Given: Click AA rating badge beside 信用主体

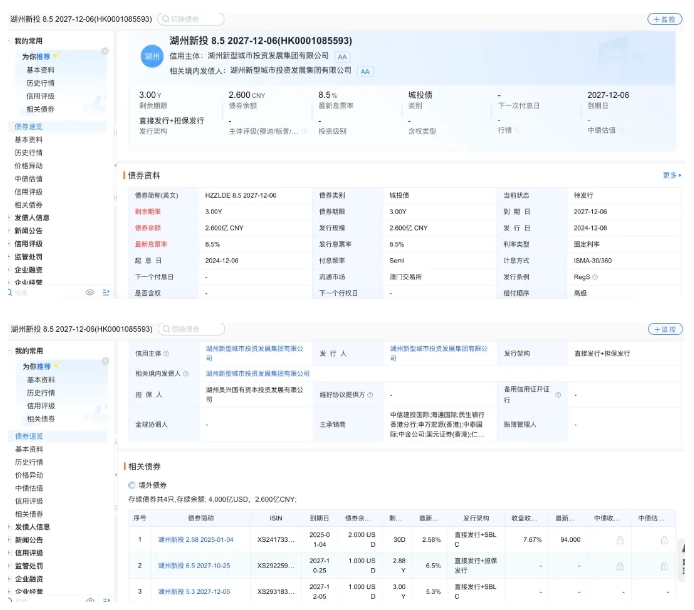Looking at the screenshot, I should (342, 57).
